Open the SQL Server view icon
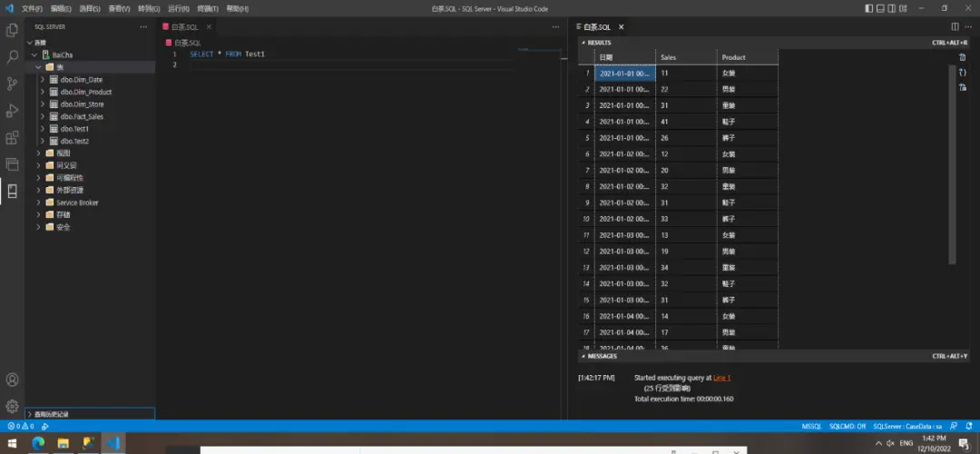Viewport: 980px width, 454px height. click(x=12, y=192)
